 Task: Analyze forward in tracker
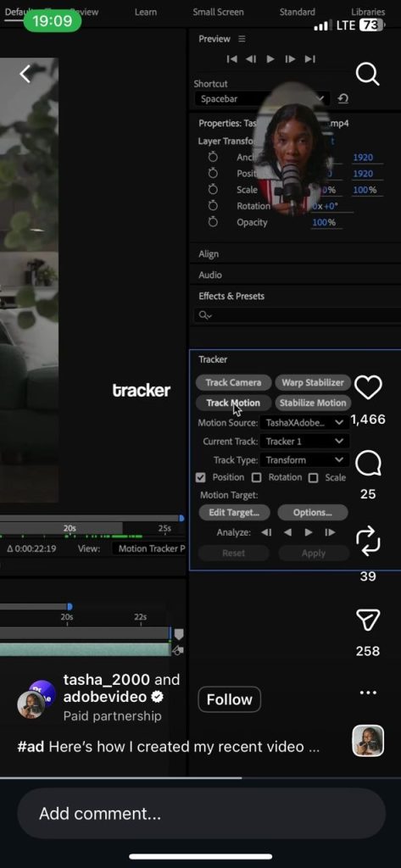[x=309, y=532]
